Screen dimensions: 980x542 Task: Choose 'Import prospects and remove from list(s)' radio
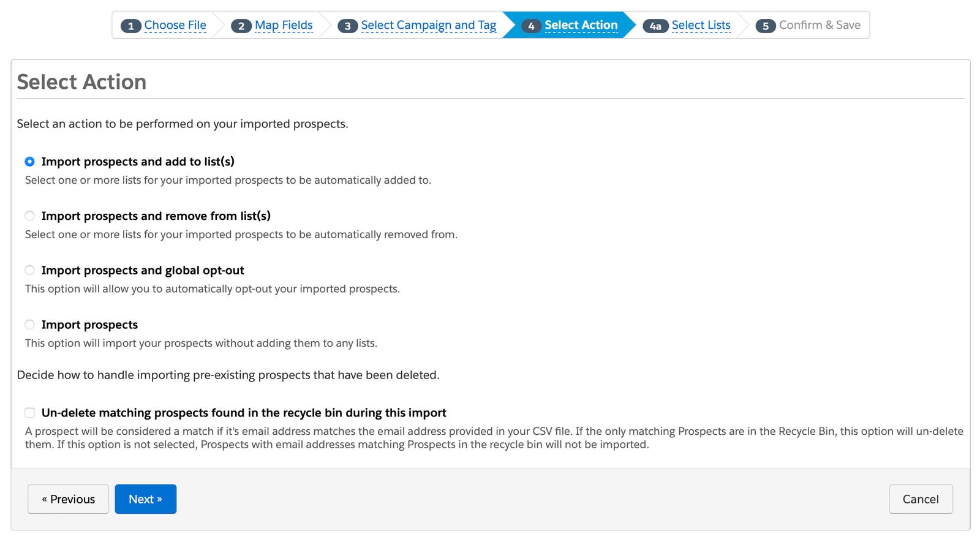29,216
